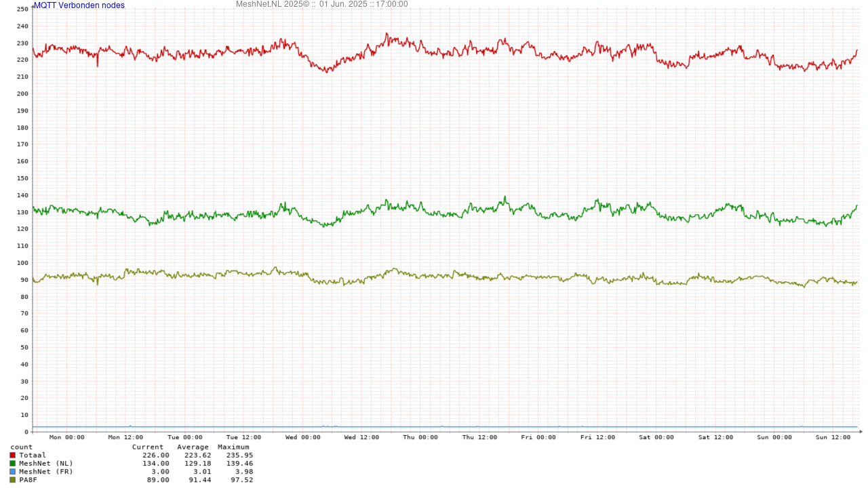Click the 'Maximum' column header
The image size is (868, 488).
[234, 447]
